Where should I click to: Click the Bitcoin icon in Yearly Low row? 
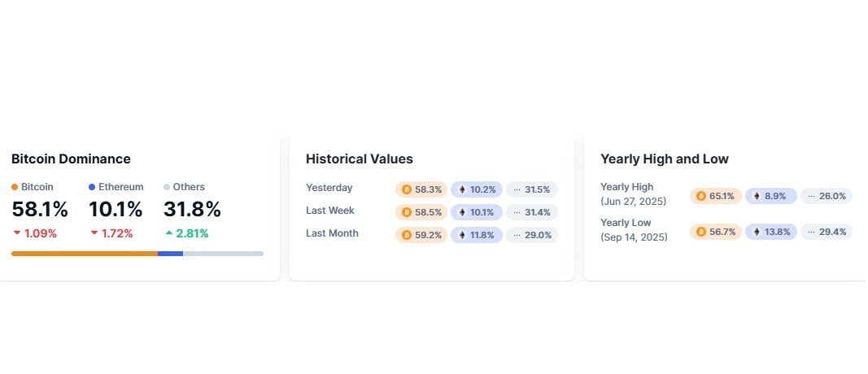coord(701,232)
